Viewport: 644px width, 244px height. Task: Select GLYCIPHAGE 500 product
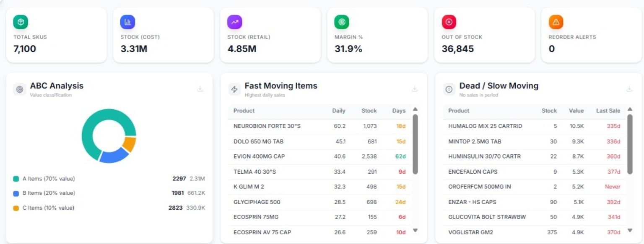[257, 202]
